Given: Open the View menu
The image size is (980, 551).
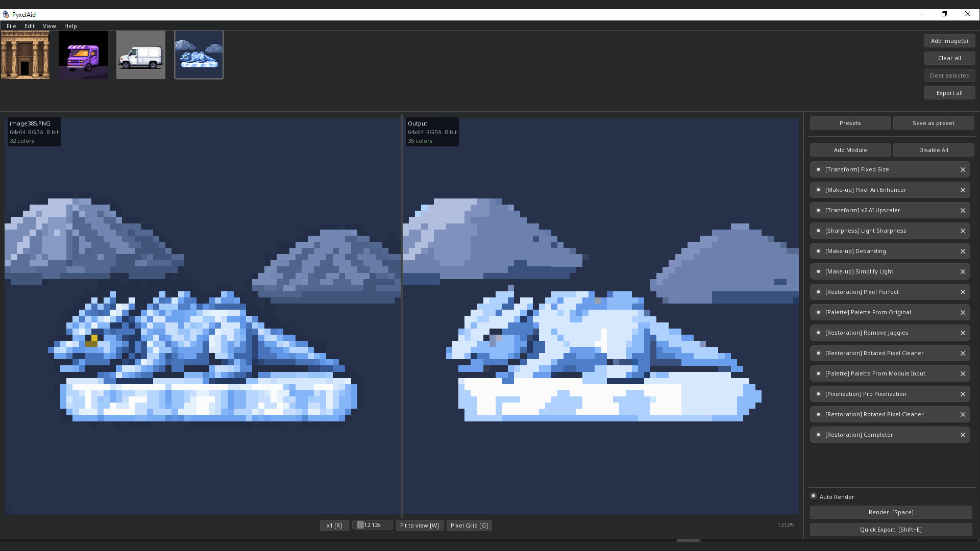Looking at the screenshot, I should click(50, 26).
